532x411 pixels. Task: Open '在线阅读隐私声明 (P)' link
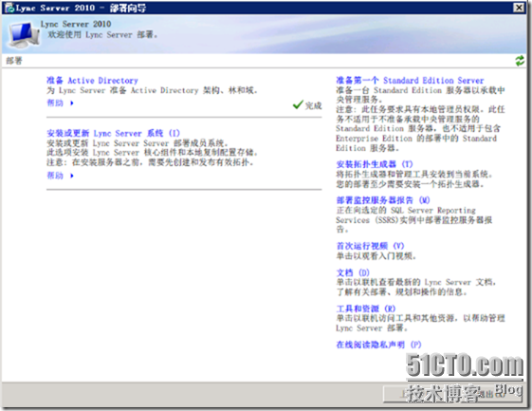click(378, 345)
